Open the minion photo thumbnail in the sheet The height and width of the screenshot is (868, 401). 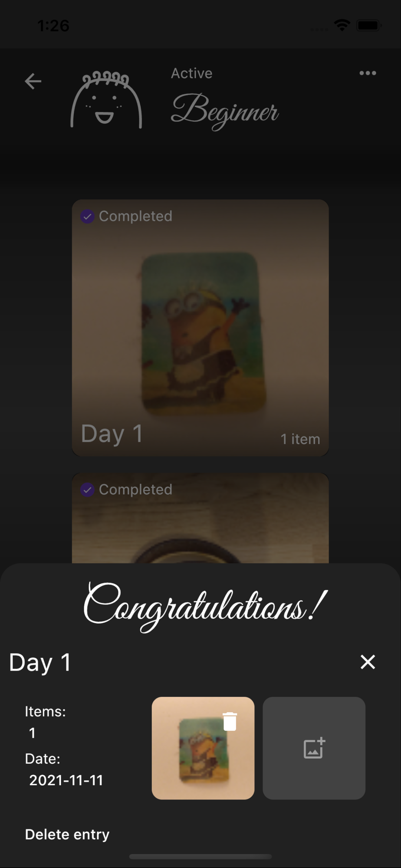point(203,748)
